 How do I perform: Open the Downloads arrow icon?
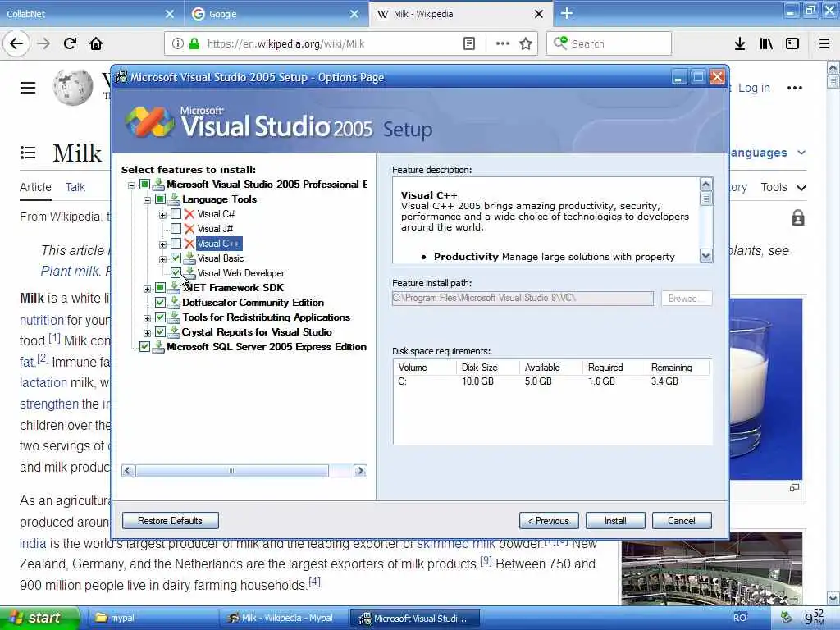pyautogui.click(x=740, y=43)
